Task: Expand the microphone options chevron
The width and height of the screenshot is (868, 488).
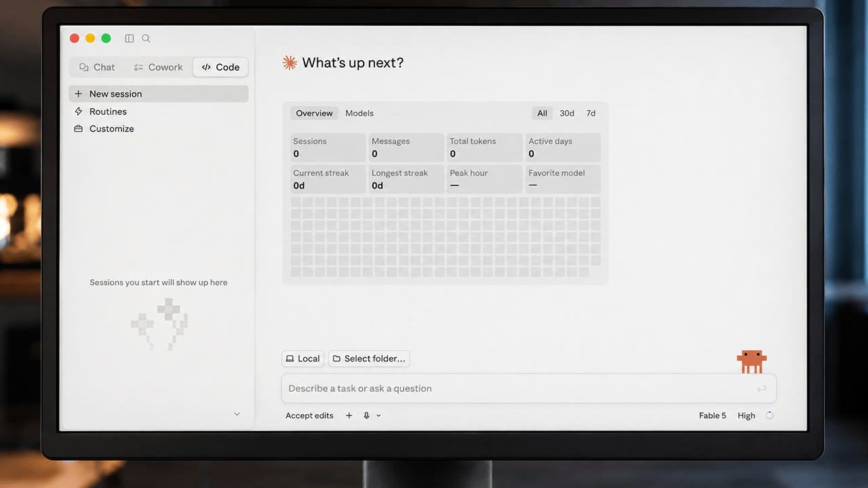Action: point(378,415)
